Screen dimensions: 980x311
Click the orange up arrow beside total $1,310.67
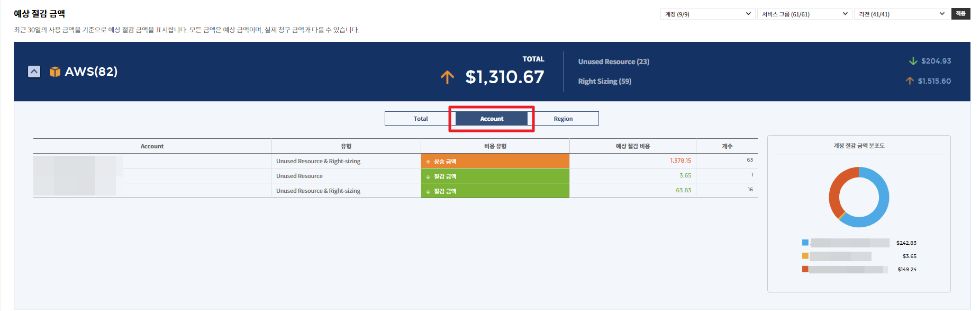click(447, 77)
